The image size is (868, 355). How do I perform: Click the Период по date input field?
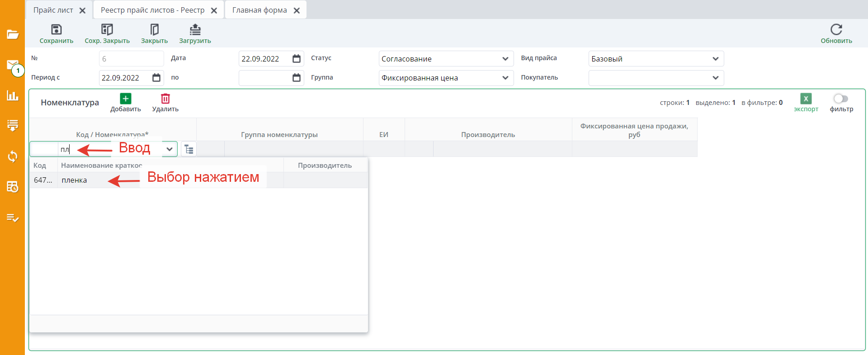pyautogui.click(x=264, y=78)
